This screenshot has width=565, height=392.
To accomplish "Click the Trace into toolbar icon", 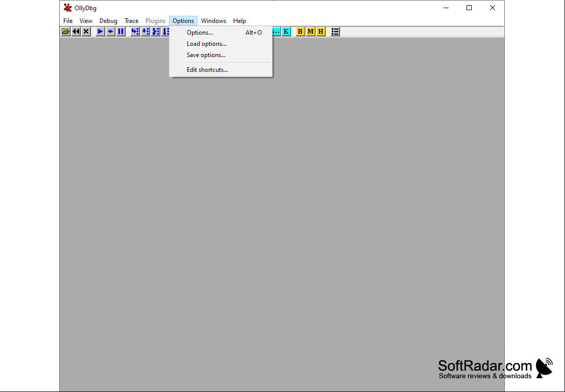I will coord(155,32).
